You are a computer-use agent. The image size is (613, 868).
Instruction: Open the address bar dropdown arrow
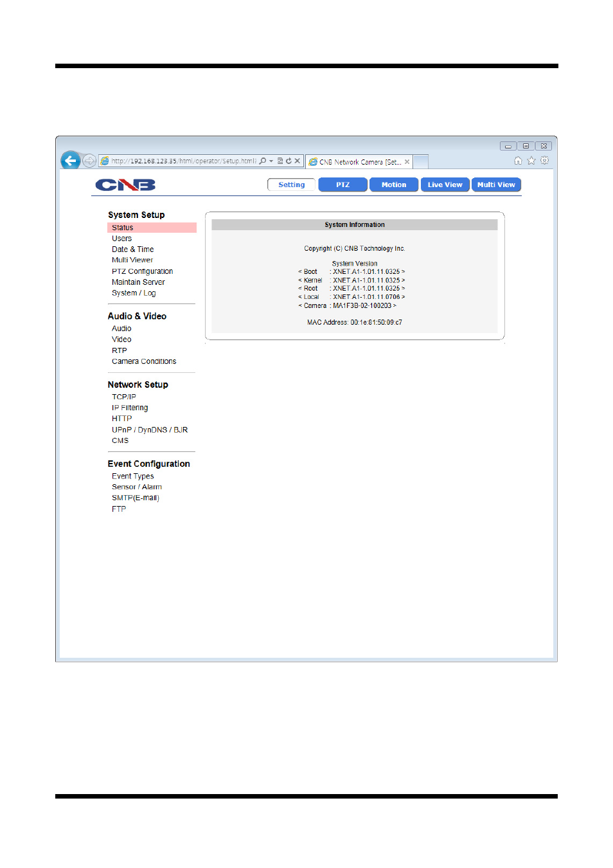[271, 161]
